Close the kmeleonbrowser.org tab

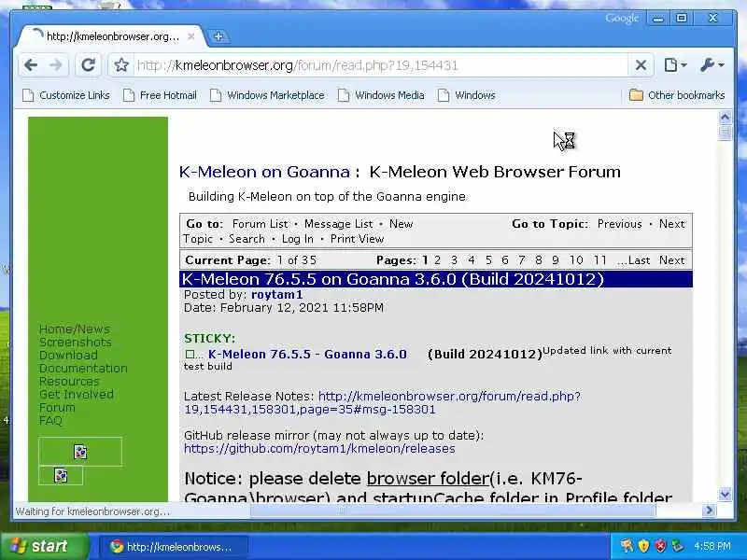pos(191,36)
